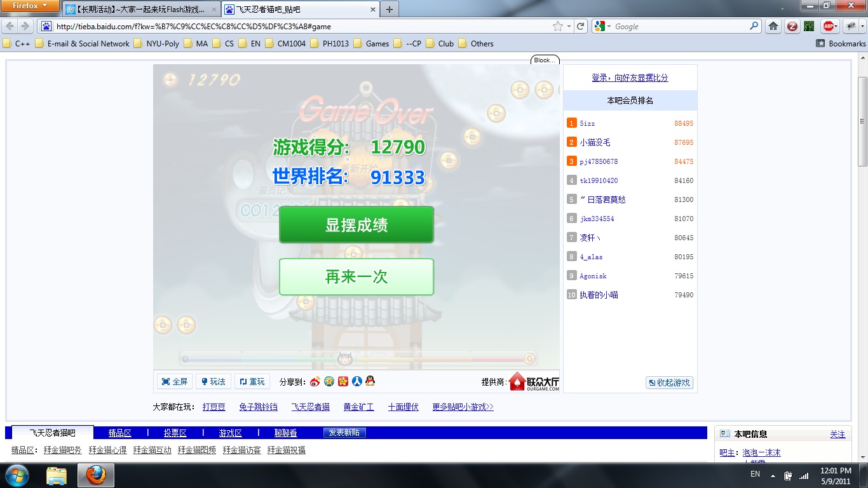
Task: Click the 发表新贴 new post button
Action: 344,433
